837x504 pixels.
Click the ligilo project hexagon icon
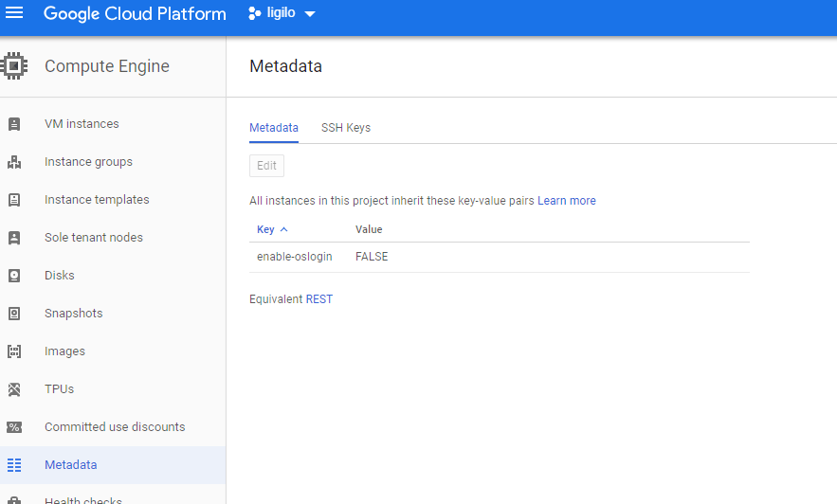pyautogui.click(x=254, y=13)
